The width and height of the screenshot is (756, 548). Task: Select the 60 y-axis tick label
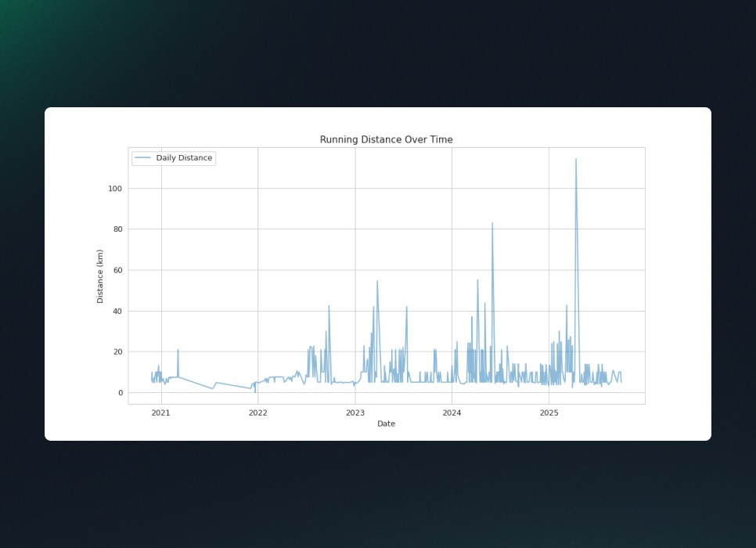117,270
